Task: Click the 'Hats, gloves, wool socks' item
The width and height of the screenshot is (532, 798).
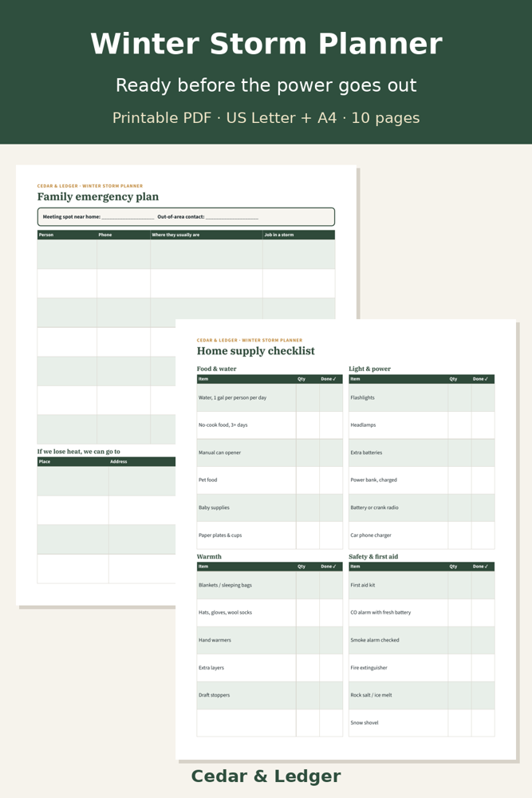Action: click(225, 613)
